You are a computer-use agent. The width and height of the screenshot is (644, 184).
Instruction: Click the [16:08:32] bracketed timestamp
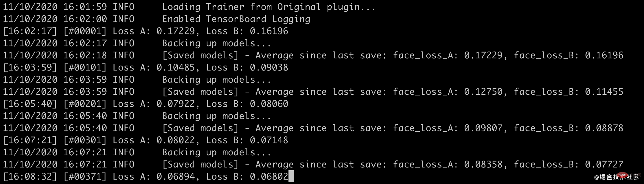coord(30,177)
